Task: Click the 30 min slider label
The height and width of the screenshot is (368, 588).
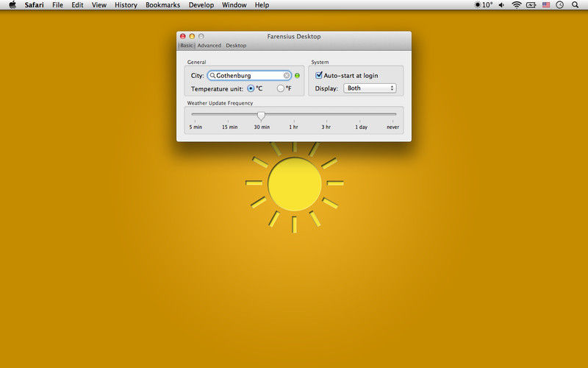Action: pos(262,127)
